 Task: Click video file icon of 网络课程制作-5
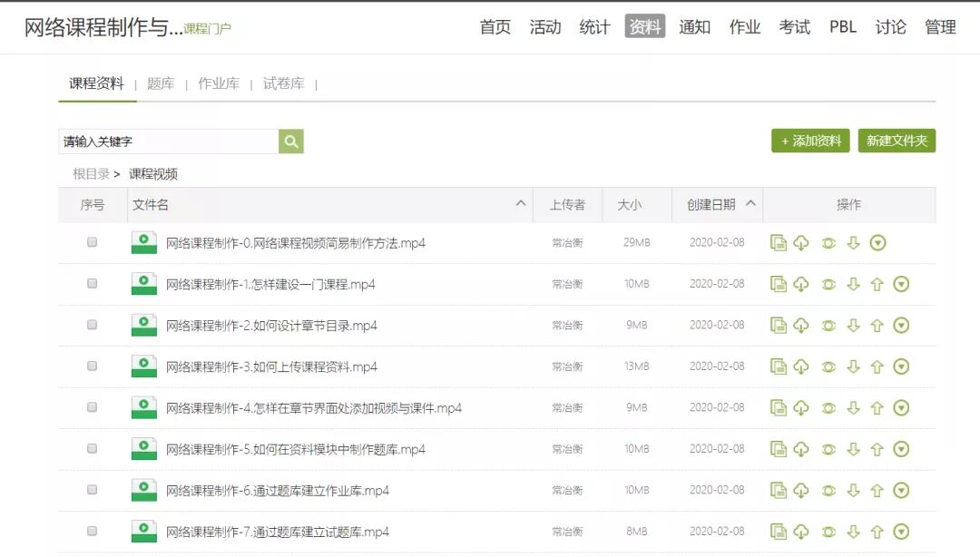(x=143, y=449)
